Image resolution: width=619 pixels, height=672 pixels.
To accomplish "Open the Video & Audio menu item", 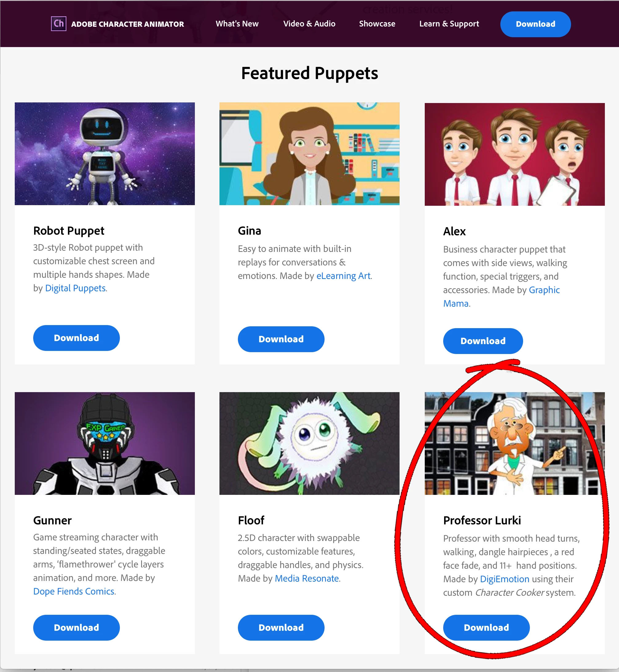I will (x=309, y=24).
